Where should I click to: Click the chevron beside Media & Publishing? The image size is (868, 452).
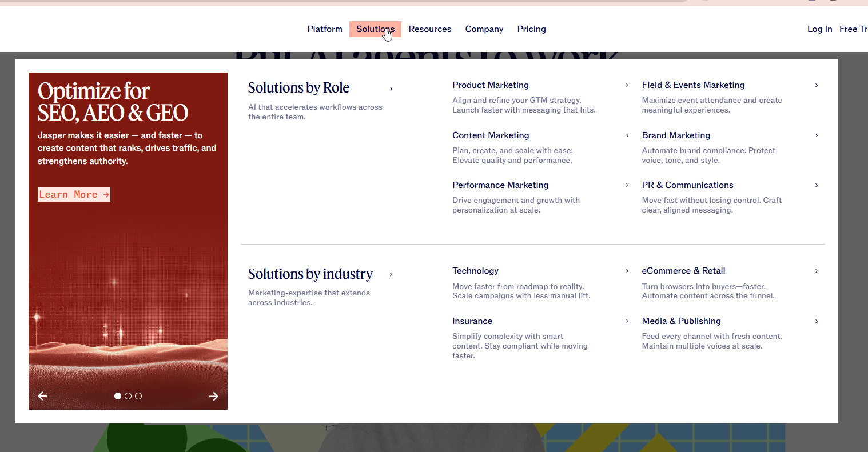[816, 321]
